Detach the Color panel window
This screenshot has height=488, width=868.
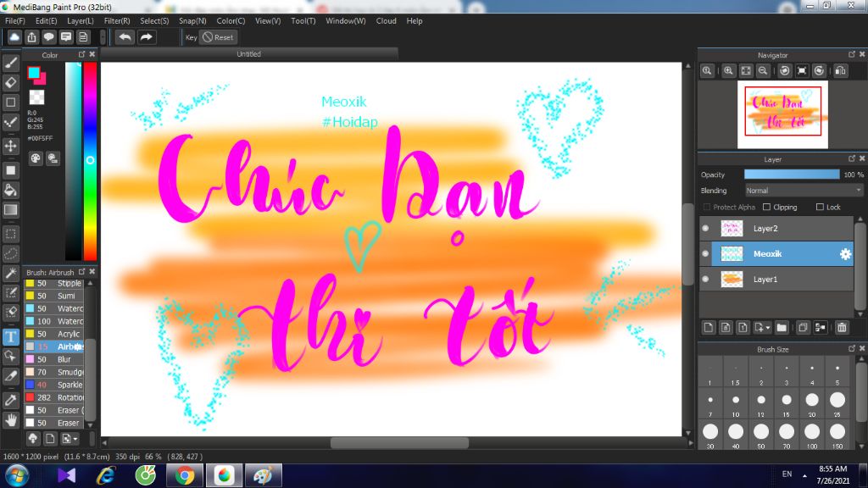tap(81, 54)
